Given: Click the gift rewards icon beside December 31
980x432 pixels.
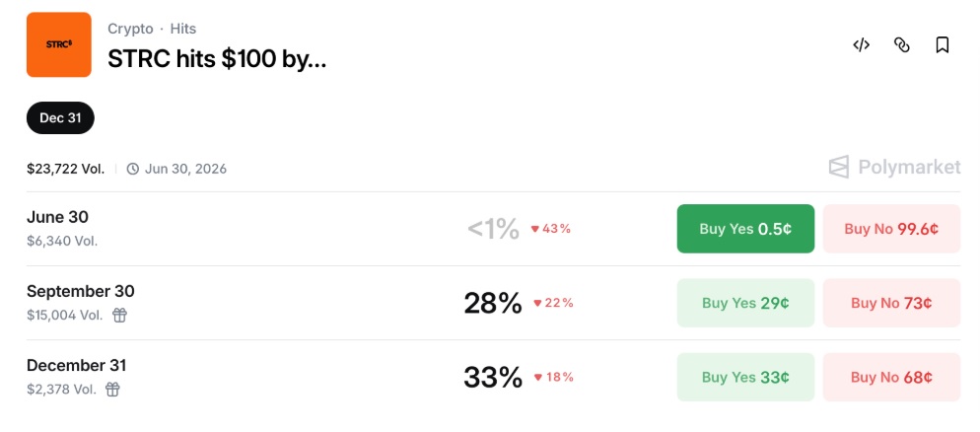Looking at the screenshot, I should (x=112, y=390).
